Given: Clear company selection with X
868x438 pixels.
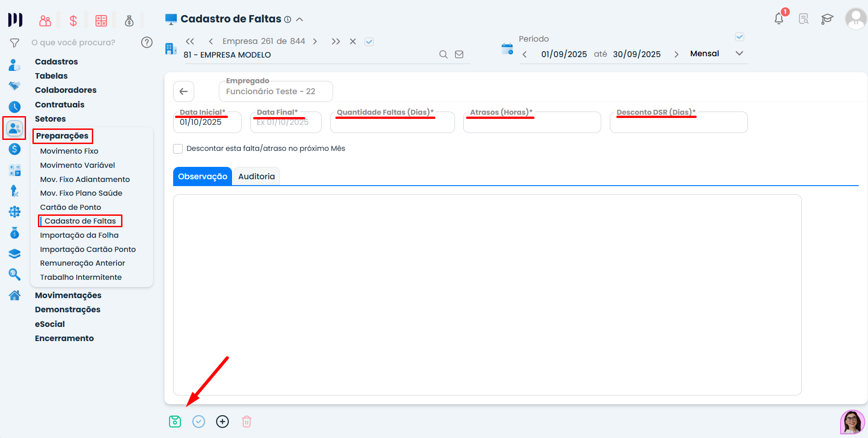Looking at the screenshot, I should (353, 41).
